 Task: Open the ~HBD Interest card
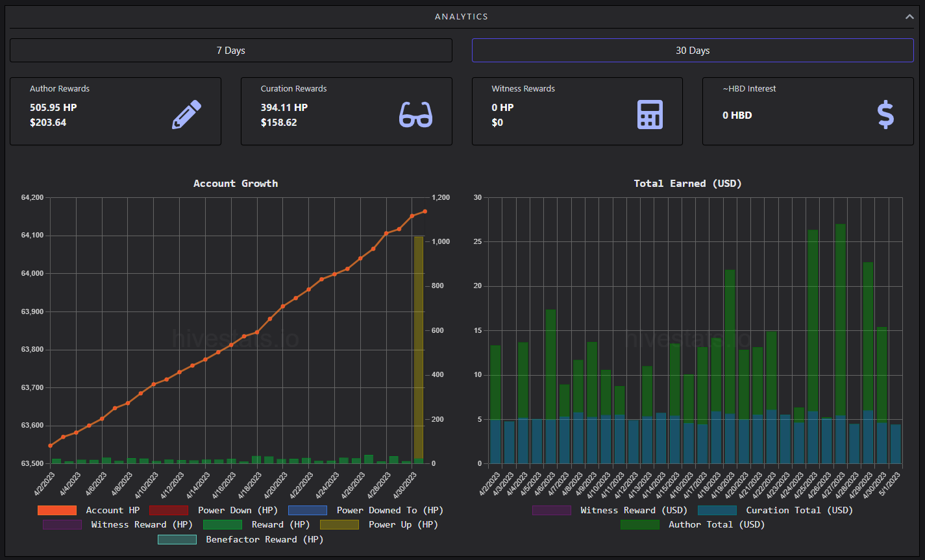coord(808,112)
